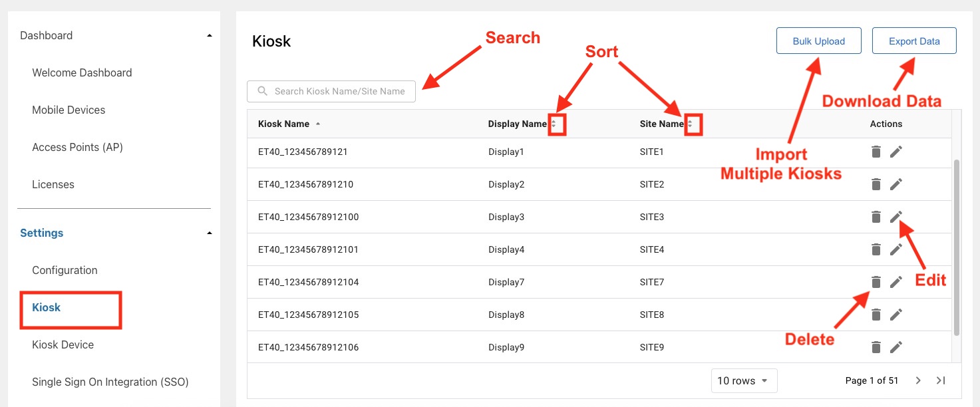Image resolution: width=980 pixels, height=407 pixels.
Task: Sort table by Display Name
Action: (x=554, y=124)
